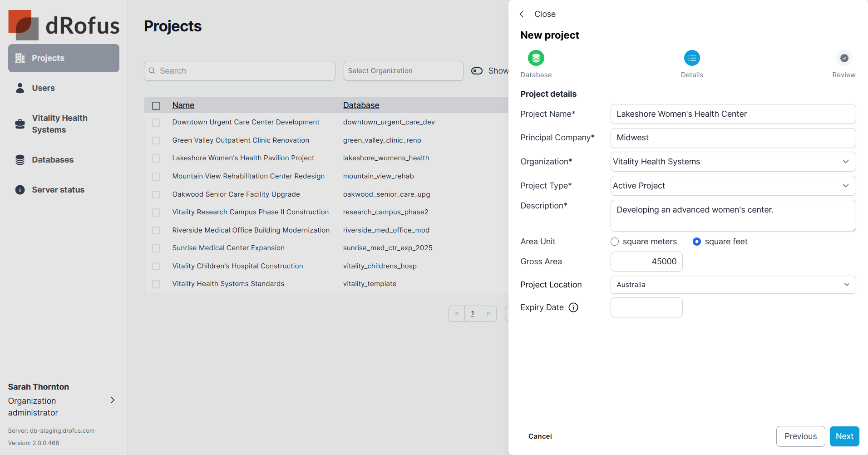Open the Select Organization filter dropdown

pyautogui.click(x=403, y=71)
